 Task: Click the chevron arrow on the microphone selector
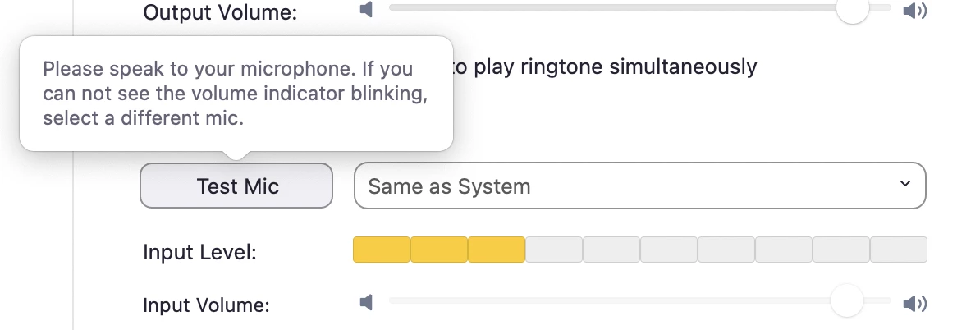tap(905, 184)
